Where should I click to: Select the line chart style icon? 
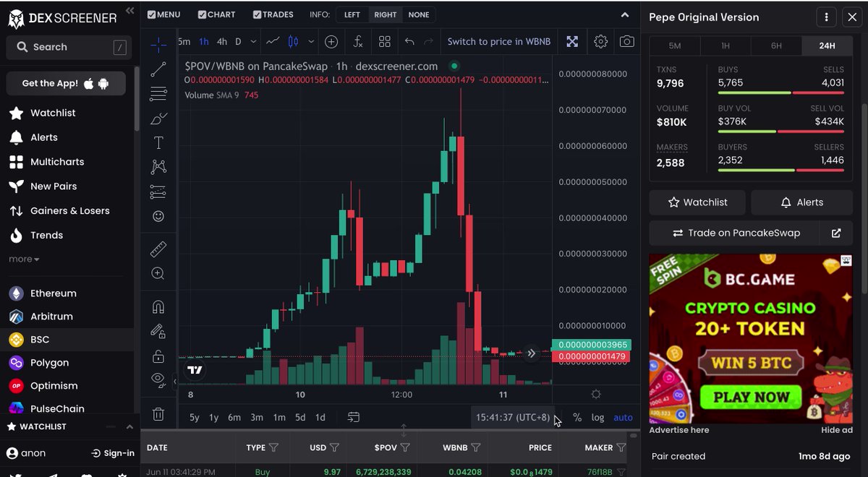click(x=273, y=42)
